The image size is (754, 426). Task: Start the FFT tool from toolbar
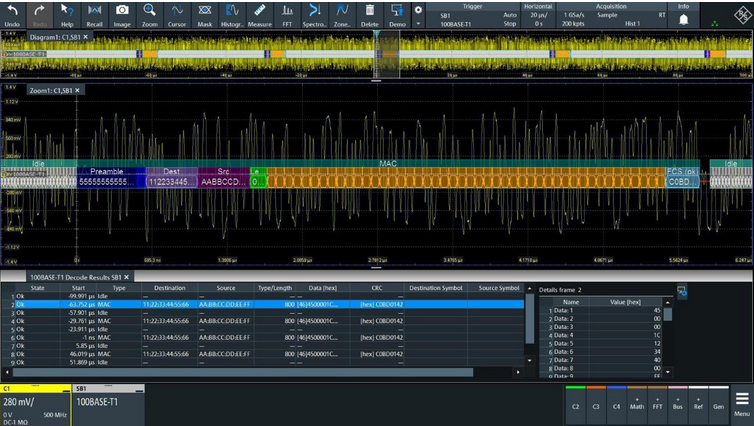tap(287, 15)
